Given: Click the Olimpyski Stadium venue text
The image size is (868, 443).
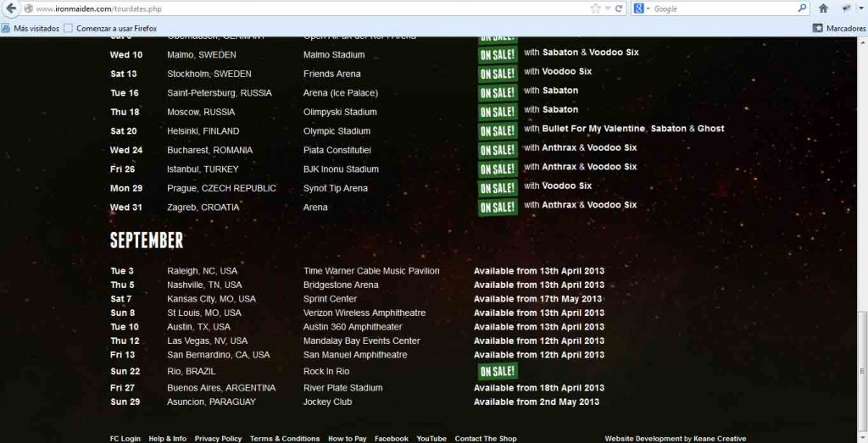Looking at the screenshot, I should coord(340,113).
